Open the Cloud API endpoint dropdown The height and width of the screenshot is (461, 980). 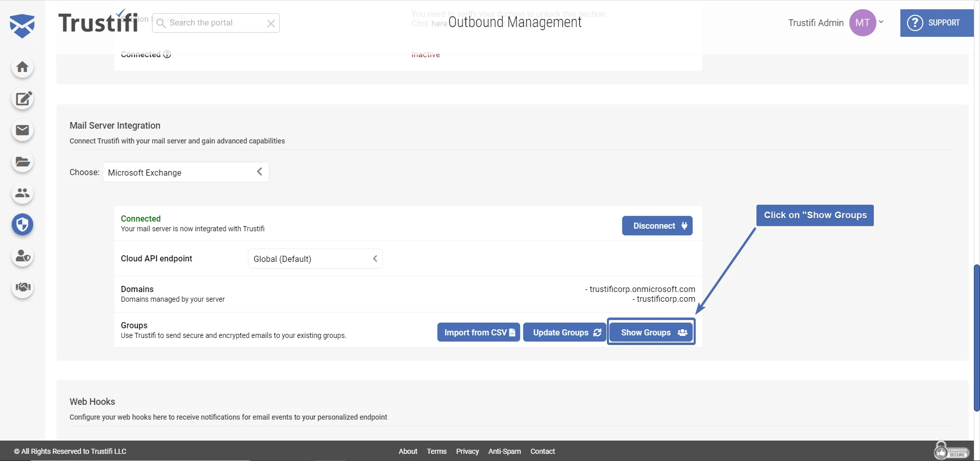(315, 259)
